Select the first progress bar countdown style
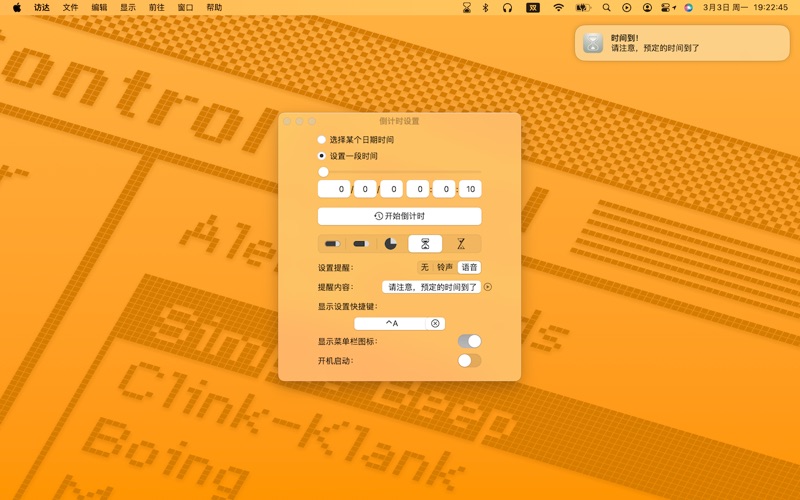 [333, 244]
